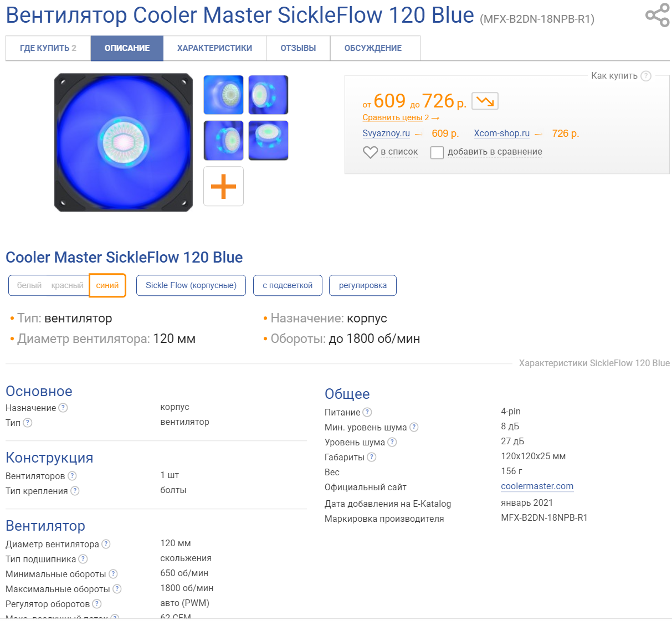The image size is (672, 621).
Task: Open the top-right fan thumbnail
Action: (x=268, y=95)
